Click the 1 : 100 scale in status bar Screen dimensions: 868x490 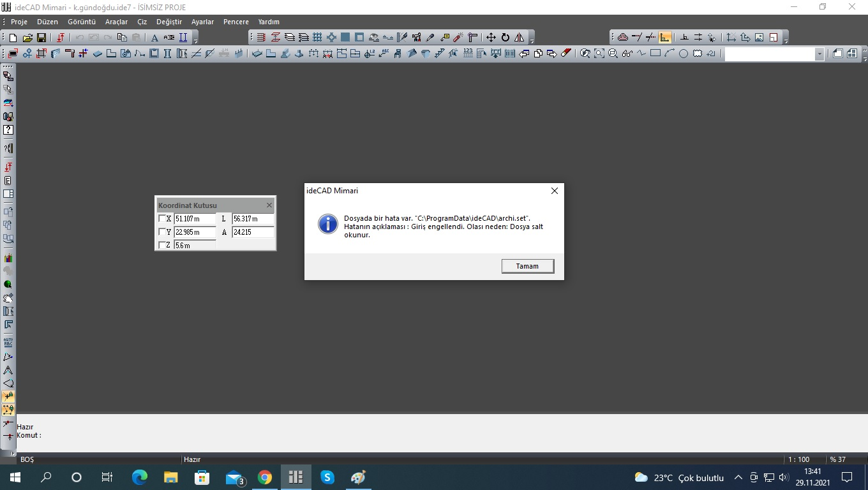(798, 459)
